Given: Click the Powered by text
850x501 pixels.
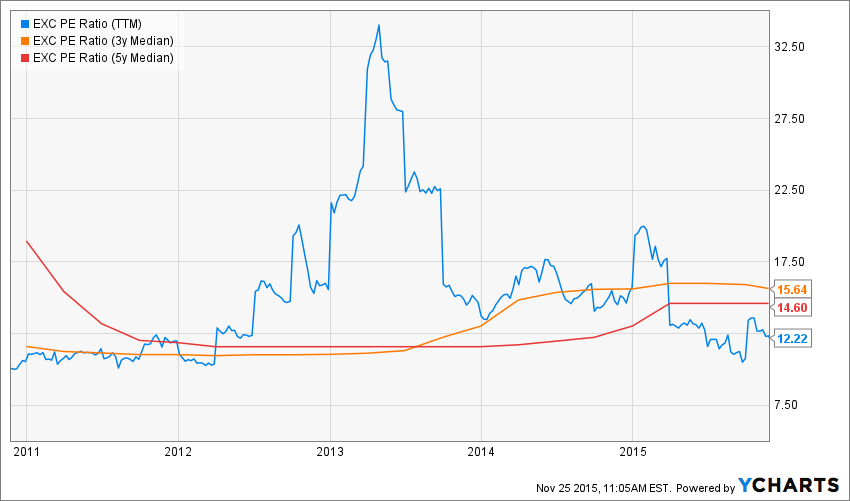Looking at the screenshot, I should [706, 487].
